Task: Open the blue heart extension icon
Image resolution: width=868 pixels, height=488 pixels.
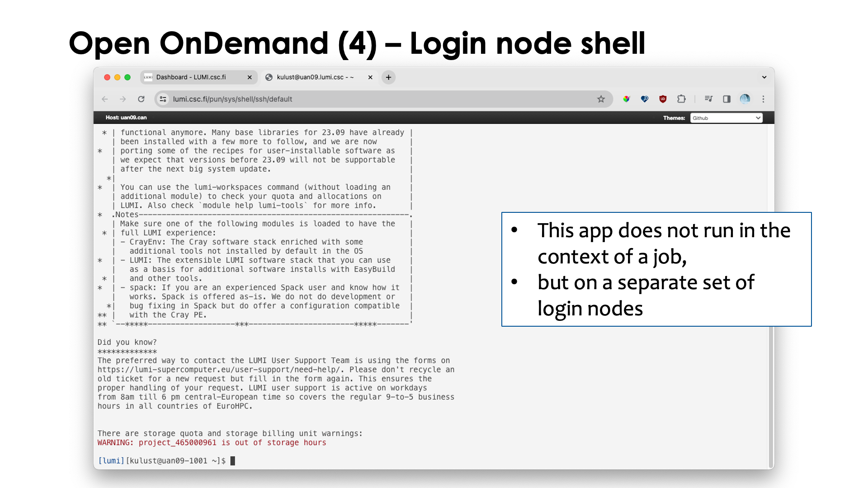Action: click(x=645, y=99)
